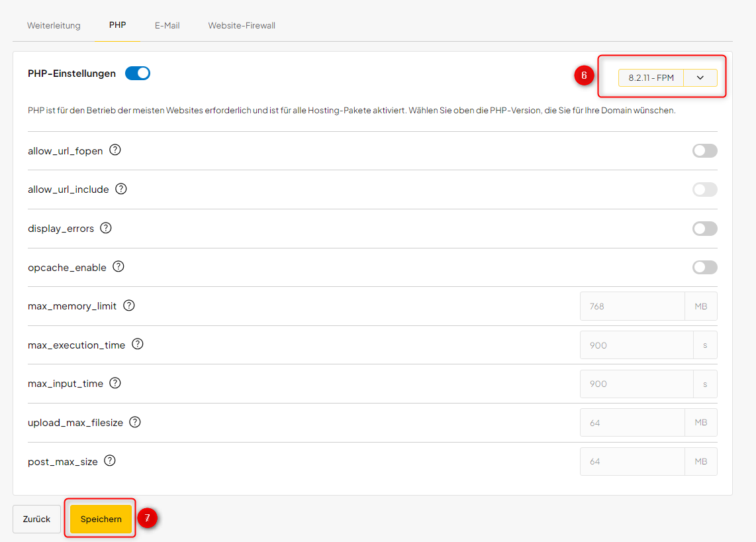Image resolution: width=756 pixels, height=542 pixels.
Task: Focus the max_memory_limit value field 768
Action: [x=632, y=306]
